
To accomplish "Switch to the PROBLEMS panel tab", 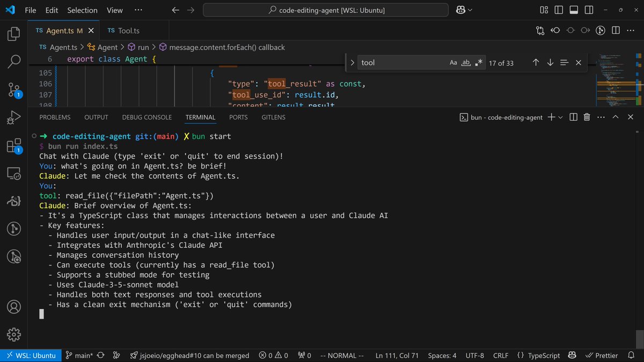I will [55, 117].
